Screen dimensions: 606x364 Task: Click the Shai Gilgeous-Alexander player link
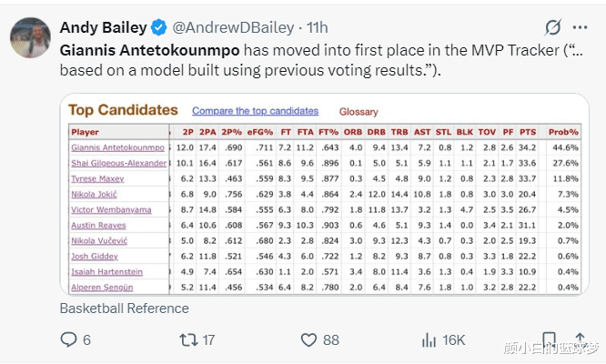118,163
